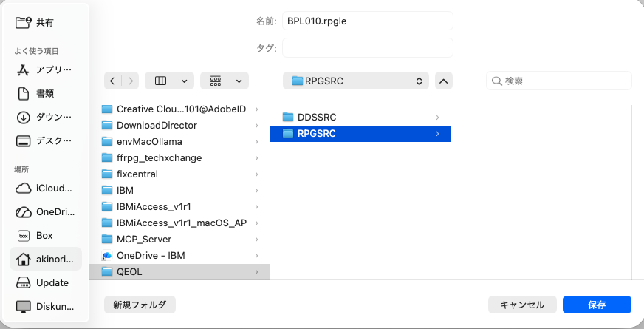The image size is (644, 329).
Task: Select アプリ… applications in the sidebar
Action: [x=45, y=70]
